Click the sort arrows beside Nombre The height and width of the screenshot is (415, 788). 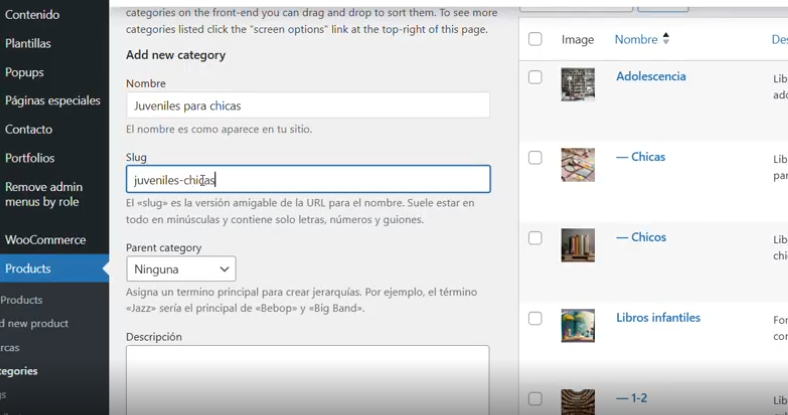click(666, 39)
